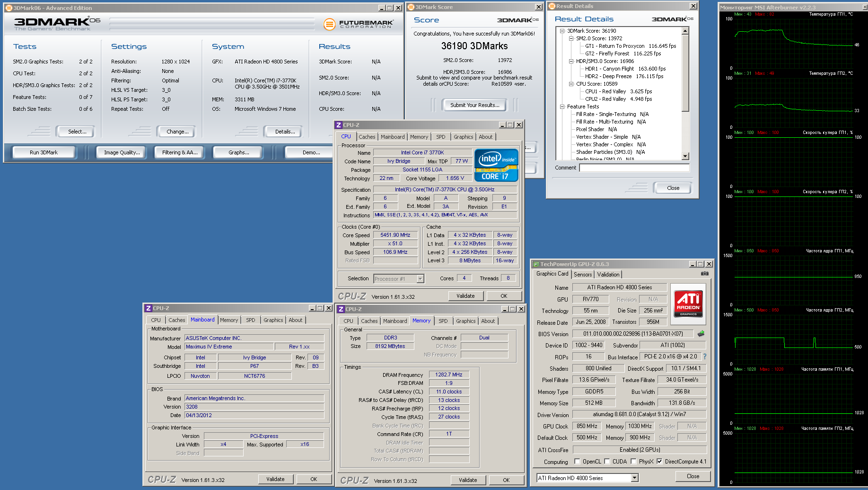Viewport: 868px width, 490px height.
Task: Click the Change settings button
Action: click(177, 132)
